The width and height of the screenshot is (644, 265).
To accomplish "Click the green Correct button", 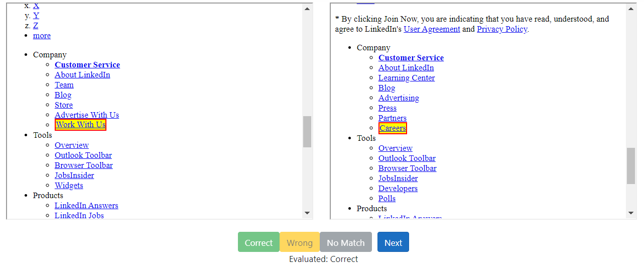I will pyautogui.click(x=259, y=242).
